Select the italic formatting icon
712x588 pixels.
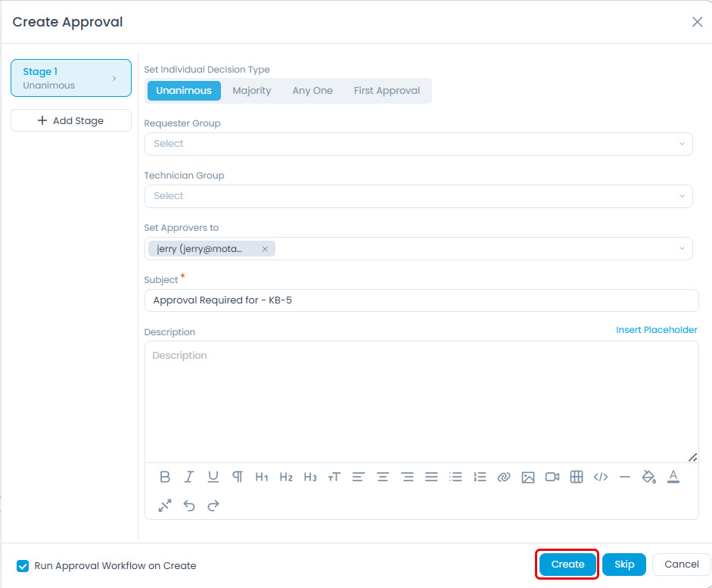coord(189,477)
